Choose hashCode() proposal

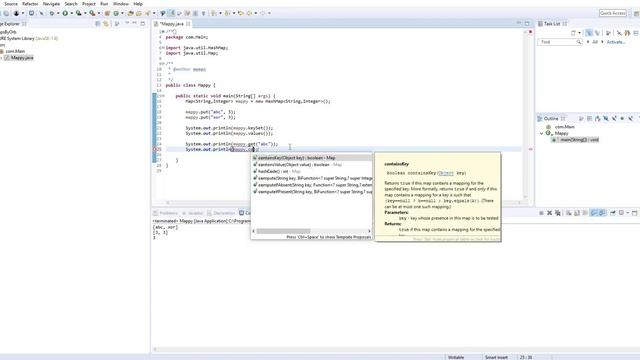click(x=312, y=171)
